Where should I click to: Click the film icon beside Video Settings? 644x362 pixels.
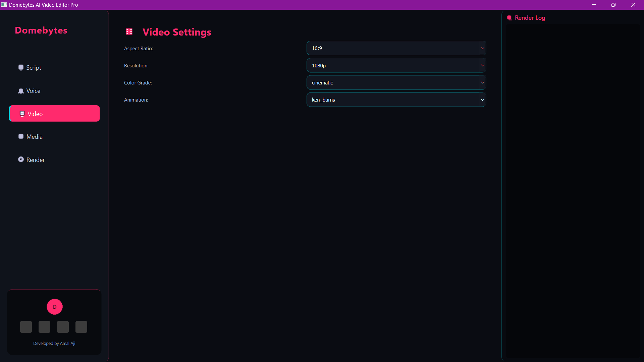[129, 32]
